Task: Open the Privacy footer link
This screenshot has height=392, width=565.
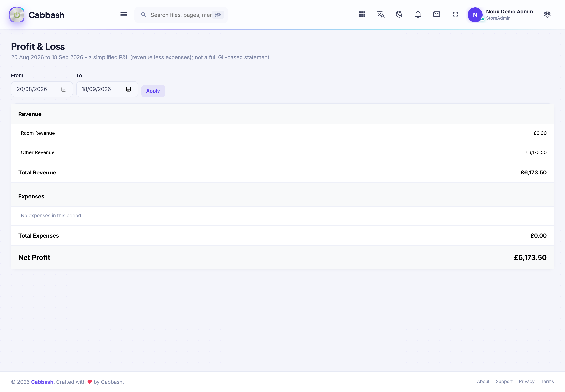Action: pos(527,381)
